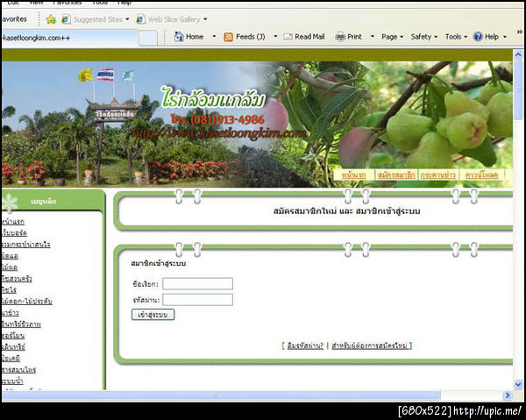Open ปุ๋ยเคมี in the left sidebar
Image resolution: width=526 pixels, height=420 pixels.
click(11, 359)
